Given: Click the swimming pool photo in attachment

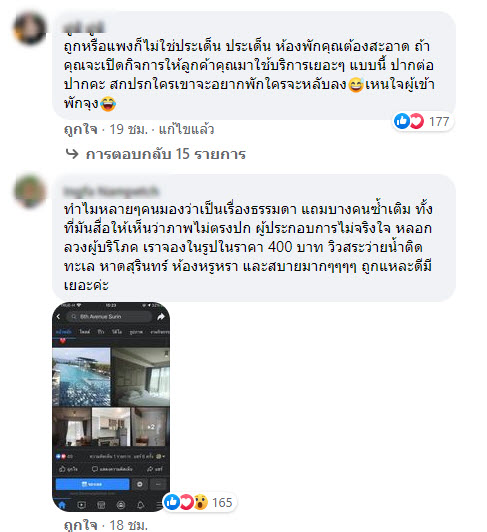Looking at the screenshot, I should (81, 377).
